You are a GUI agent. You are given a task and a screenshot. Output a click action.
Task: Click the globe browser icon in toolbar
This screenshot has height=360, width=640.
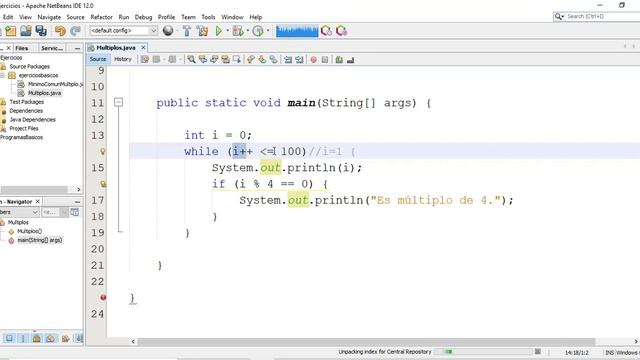click(x=168, y=31)
